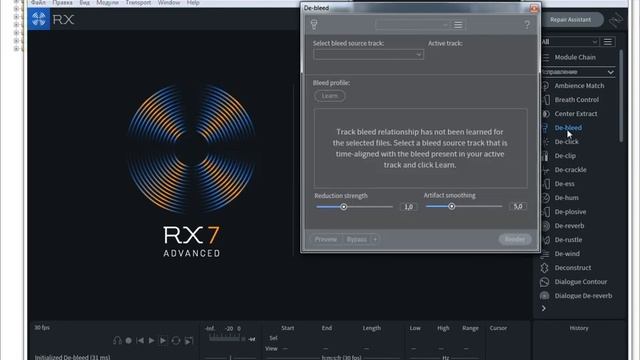Open De-bleed help question mark
The width and height of the screenshot is (640, 360).
[527, 25]
